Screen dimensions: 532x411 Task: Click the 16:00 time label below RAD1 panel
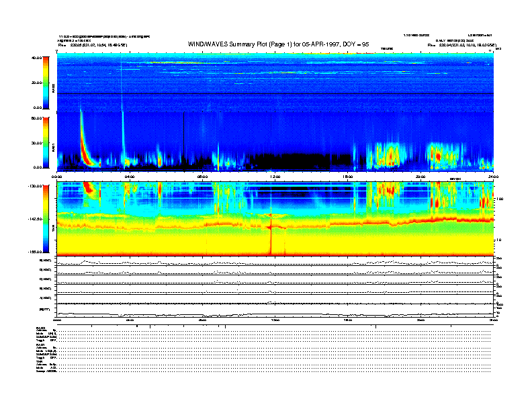click(x=348, y=177)
